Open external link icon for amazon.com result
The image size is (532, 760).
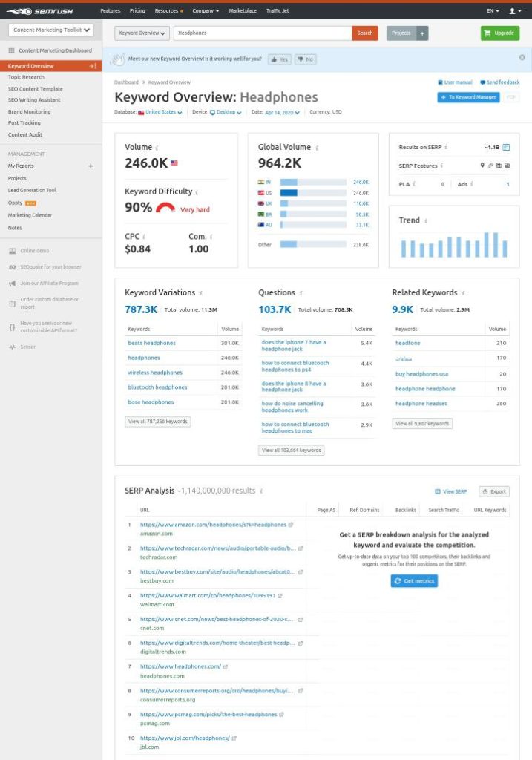tap(291, 525)
